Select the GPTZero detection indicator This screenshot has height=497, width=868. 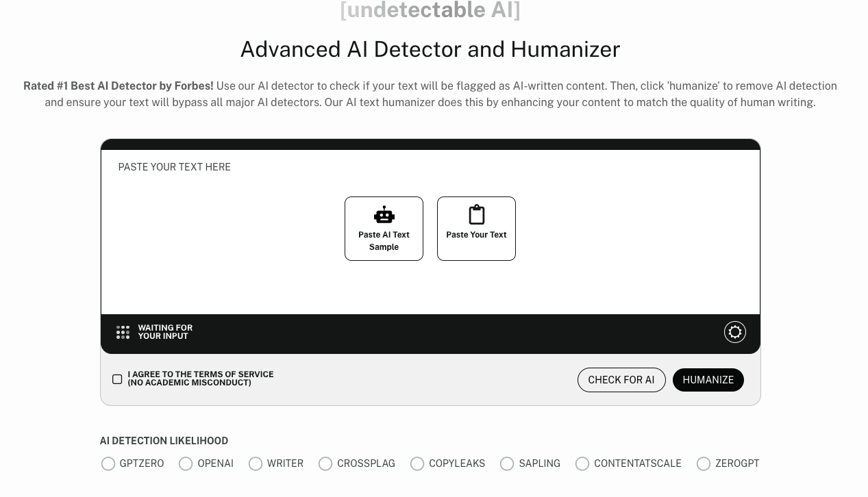point(108,463)
